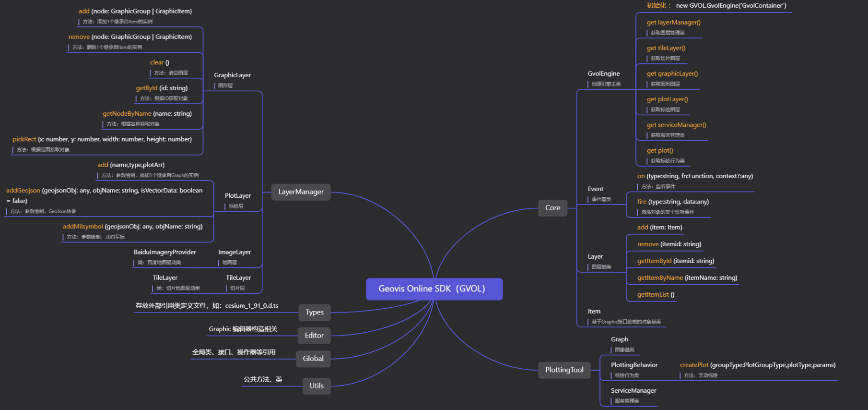
Task: Select the get tileLayer() node
Action: coord(666,53)
